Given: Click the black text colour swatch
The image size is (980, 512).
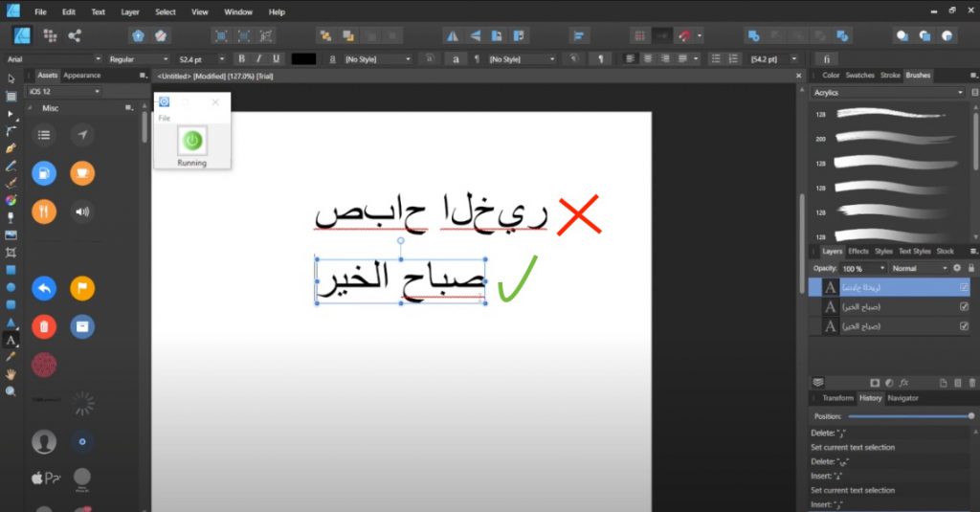Looking at the screenshot, I should click(303, 58).
